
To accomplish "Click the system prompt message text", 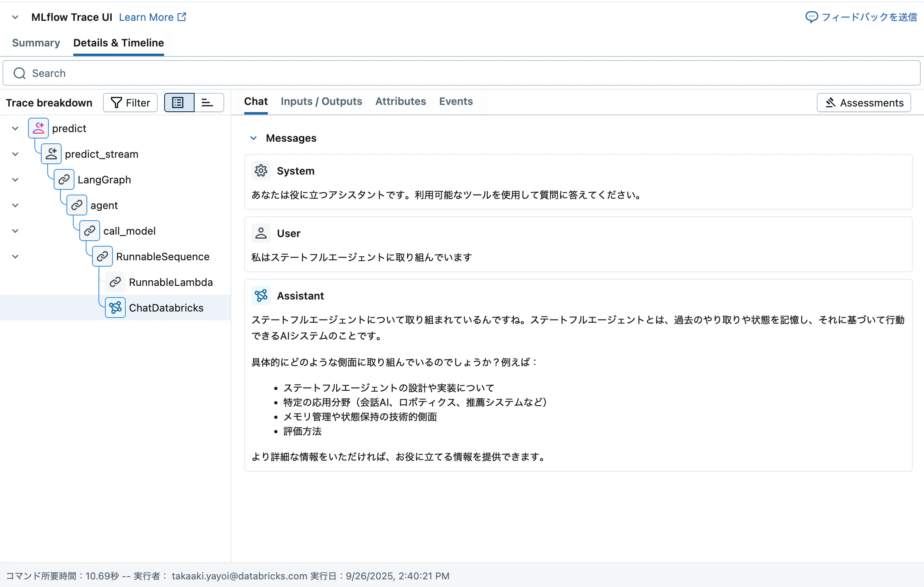I will [x=448, y=195].
